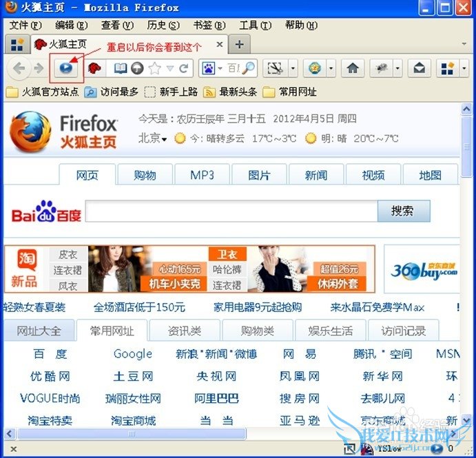Expand the colored squares dropdown arrow
Viewport: 476px width, 458px height.
tap(464, 68)
